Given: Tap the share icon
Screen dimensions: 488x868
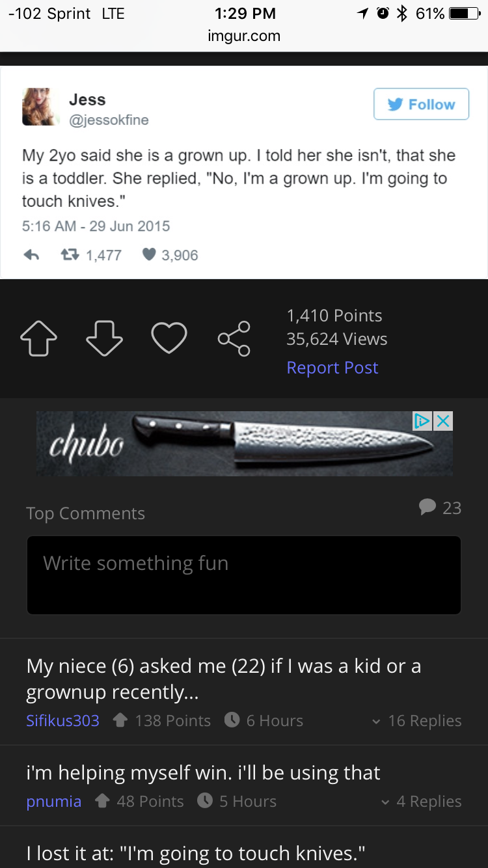Looking at the screenshot, I should [x=234, y=338].
